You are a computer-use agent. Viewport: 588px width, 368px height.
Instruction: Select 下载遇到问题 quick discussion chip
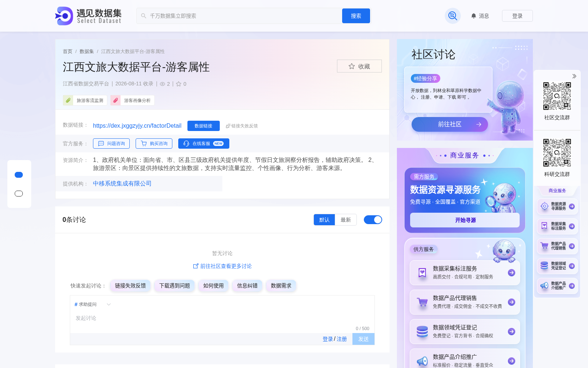click(x=175, y=286)
